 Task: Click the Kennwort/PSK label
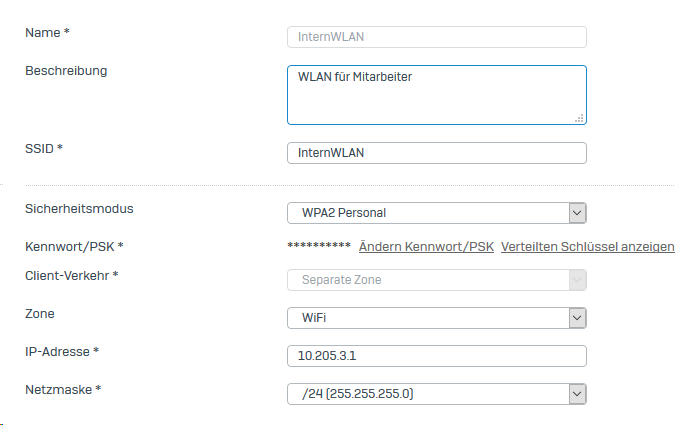point(73,245)
